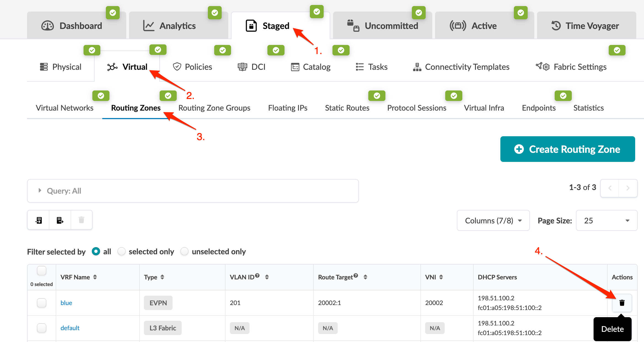Delete the blue routing zone via trash icon
The width and height of the screenshot is (644, 342).
click(x=622, y=303)
